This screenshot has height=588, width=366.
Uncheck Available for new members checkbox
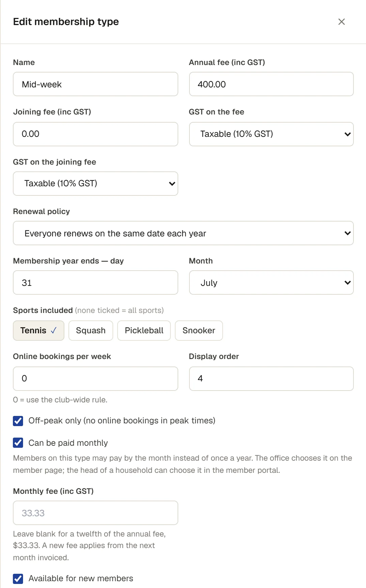point(18,579)
